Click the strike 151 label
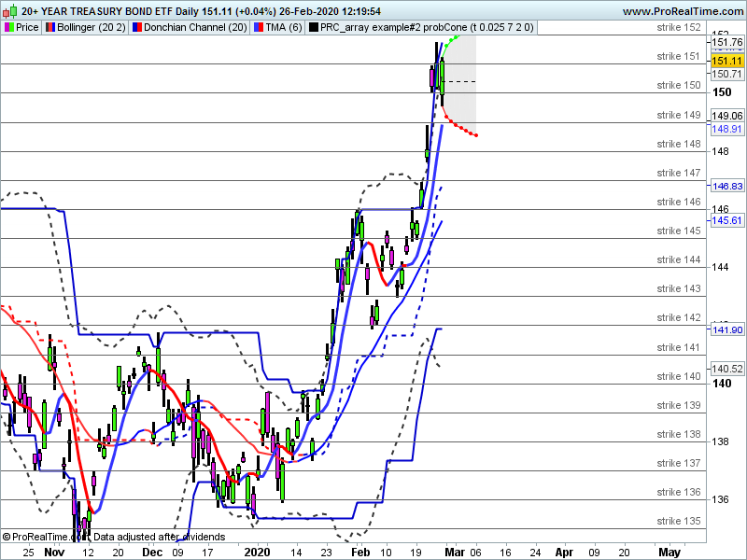Screen dimensions: 747x560 pos(679,56)
